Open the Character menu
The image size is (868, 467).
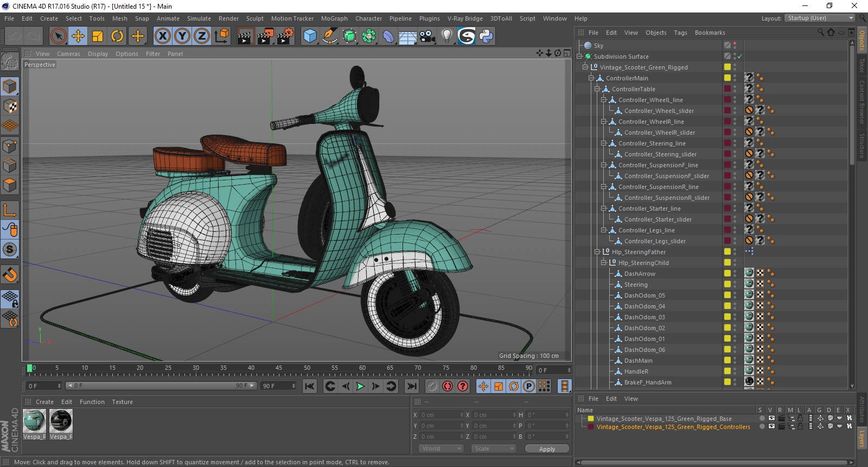pos(368,18)
